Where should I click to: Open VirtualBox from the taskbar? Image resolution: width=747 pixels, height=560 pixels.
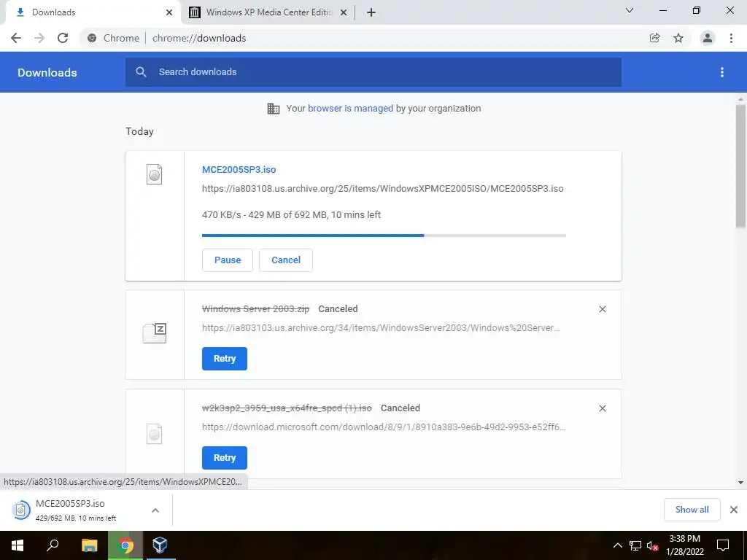click(160, 545)
